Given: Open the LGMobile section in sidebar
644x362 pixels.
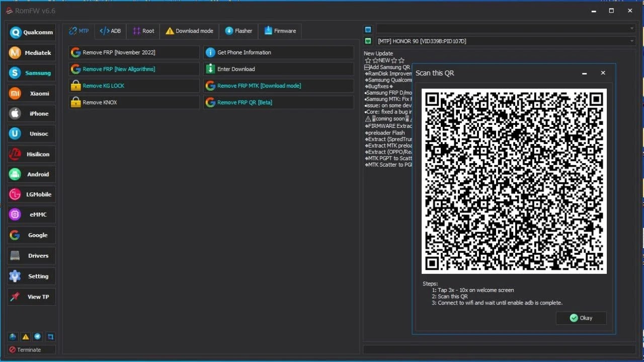Looking at the screenshot, I should point(31,194).
